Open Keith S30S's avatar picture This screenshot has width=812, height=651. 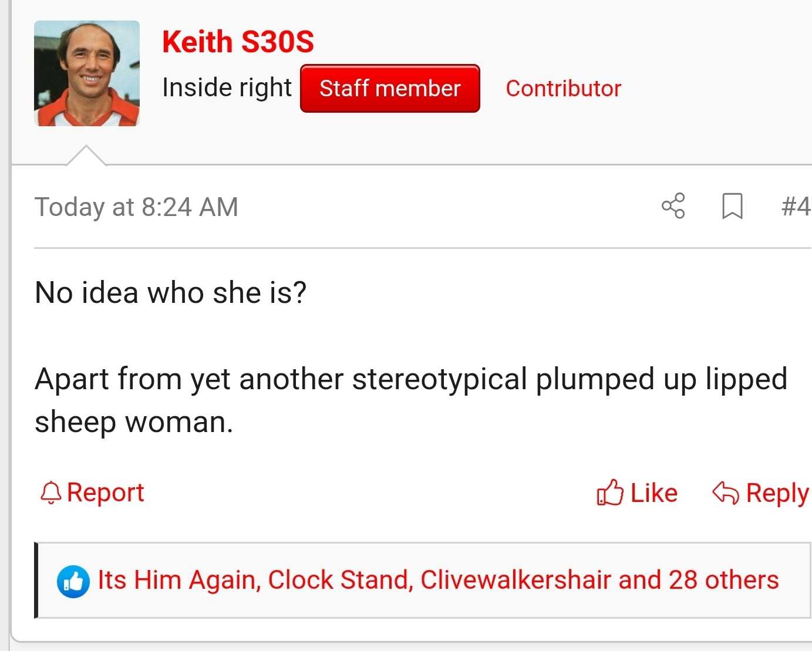coord(87,73)
